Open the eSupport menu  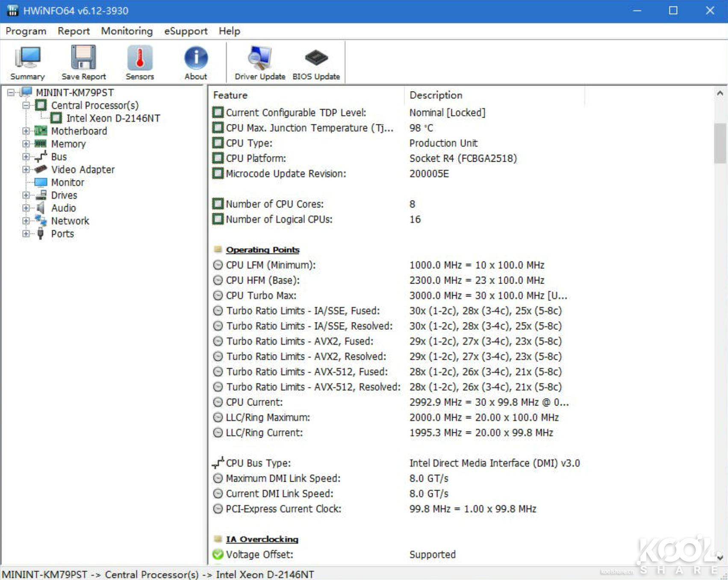(186, 31)
